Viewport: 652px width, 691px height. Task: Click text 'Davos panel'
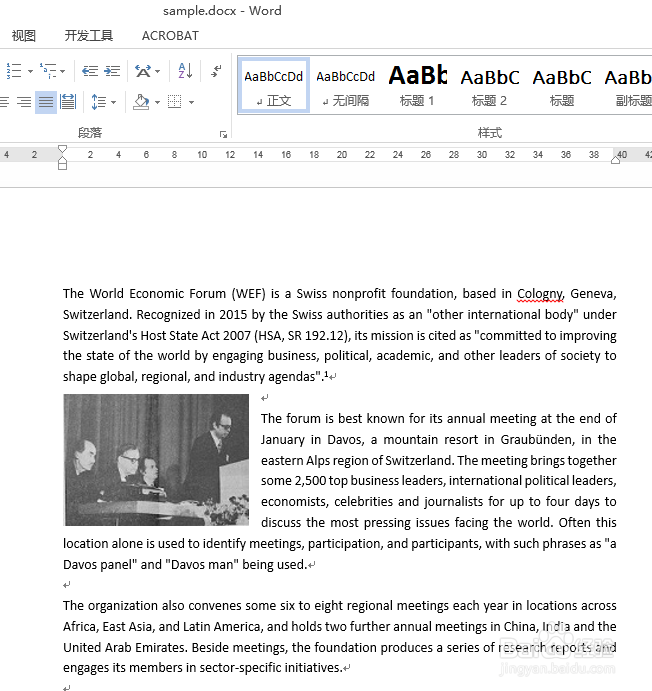100,565
